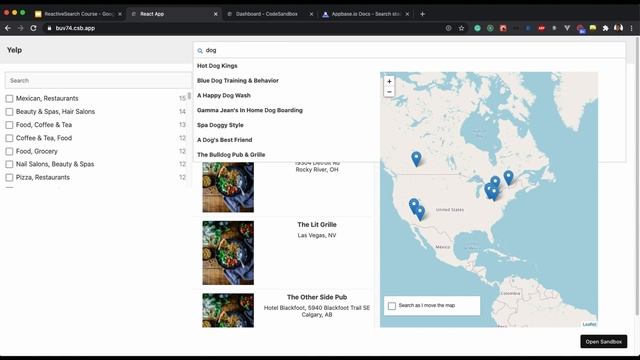Click the browser back arrow
This screenshot has height=360, width=640.
tap(8, 28)
